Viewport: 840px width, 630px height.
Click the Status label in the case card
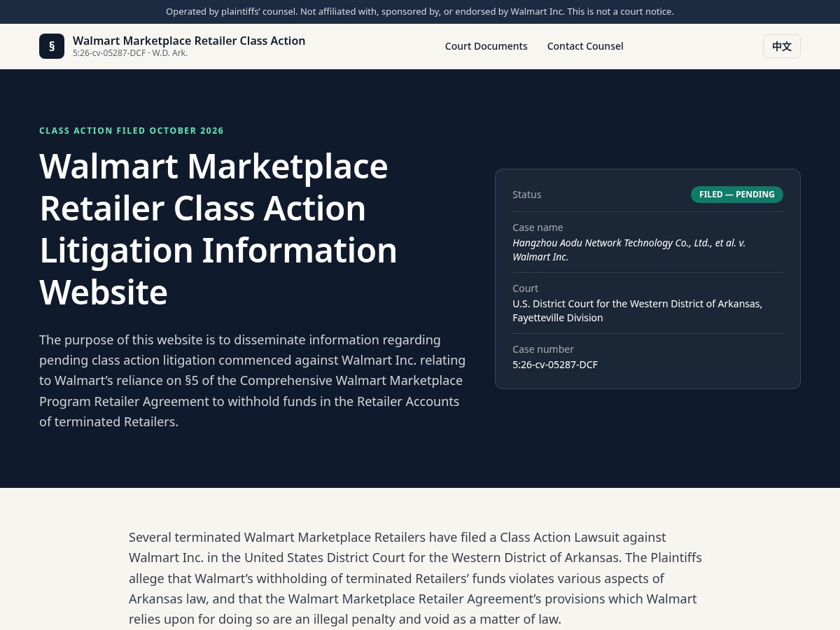527,195
